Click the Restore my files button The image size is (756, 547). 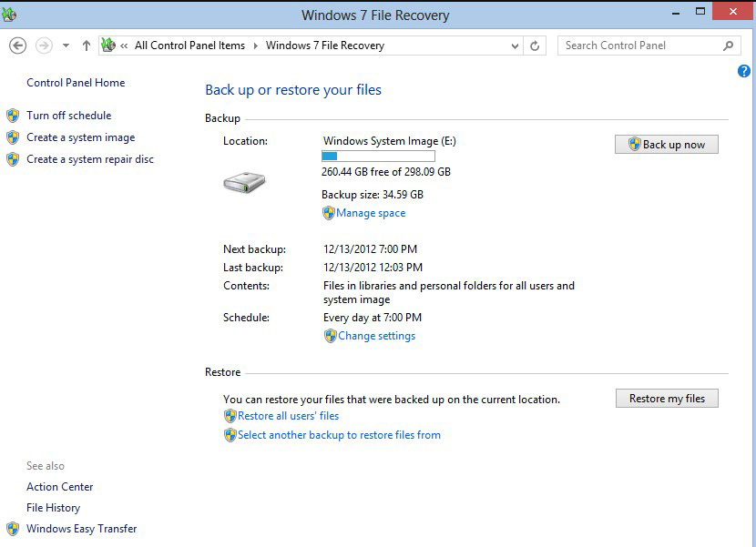pyautogui.click(x=666, y=398)
